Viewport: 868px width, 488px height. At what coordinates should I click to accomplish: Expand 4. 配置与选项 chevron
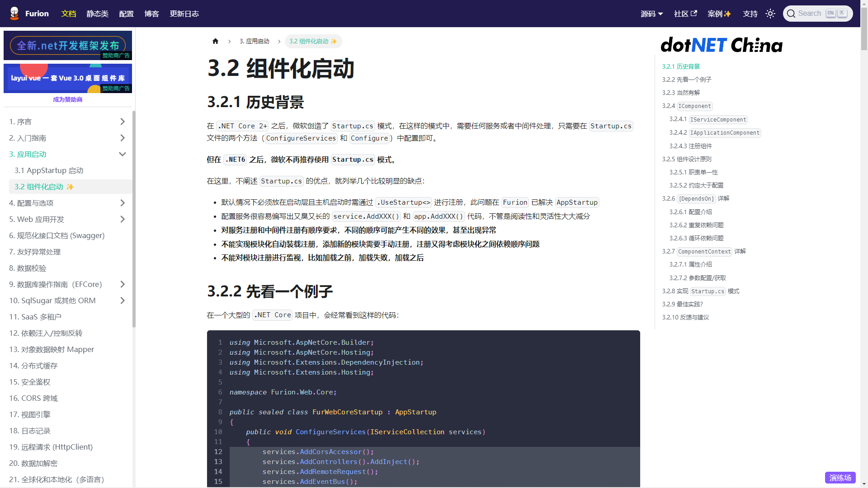coord(123,203)
